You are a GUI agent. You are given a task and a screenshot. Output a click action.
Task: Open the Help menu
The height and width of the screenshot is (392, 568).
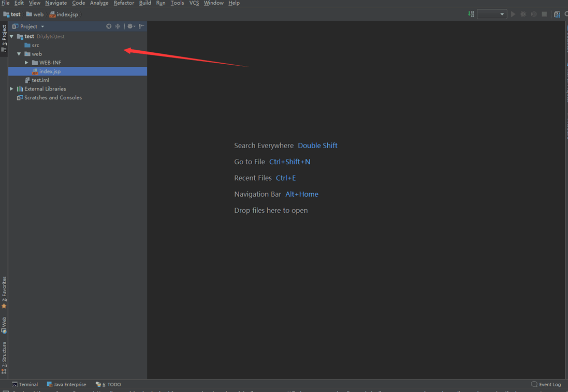234,3
